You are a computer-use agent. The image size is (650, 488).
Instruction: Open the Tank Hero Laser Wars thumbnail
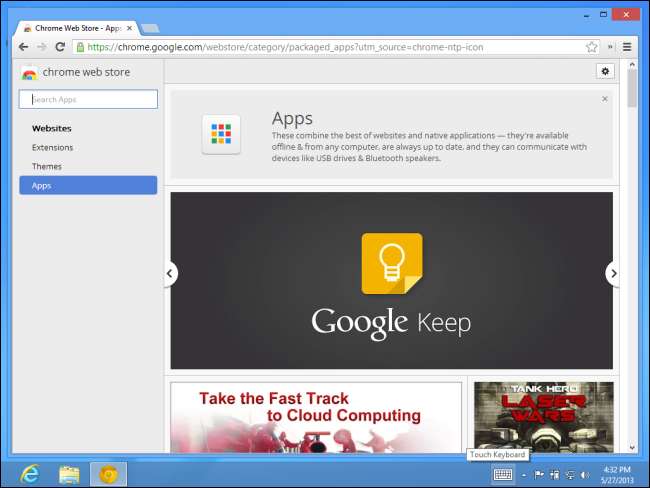click(x=543, y=416)
